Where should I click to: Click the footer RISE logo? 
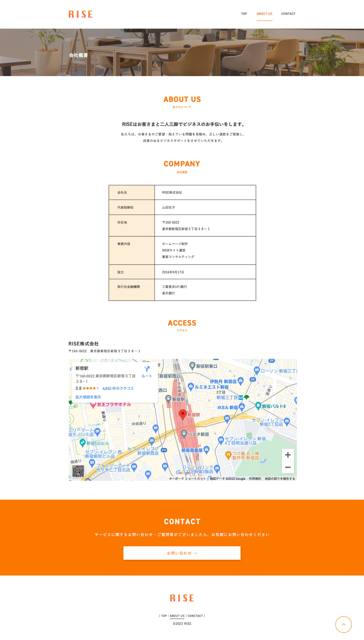point(182,598)
